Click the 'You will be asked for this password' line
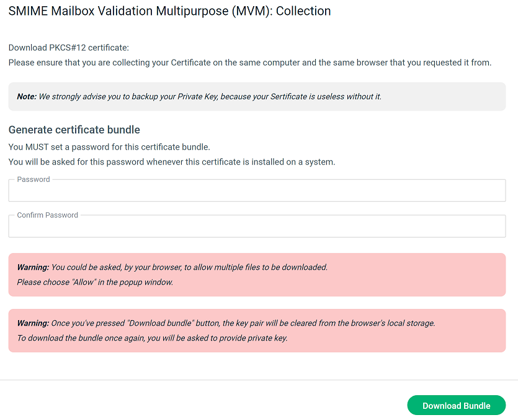 (172, 163)
